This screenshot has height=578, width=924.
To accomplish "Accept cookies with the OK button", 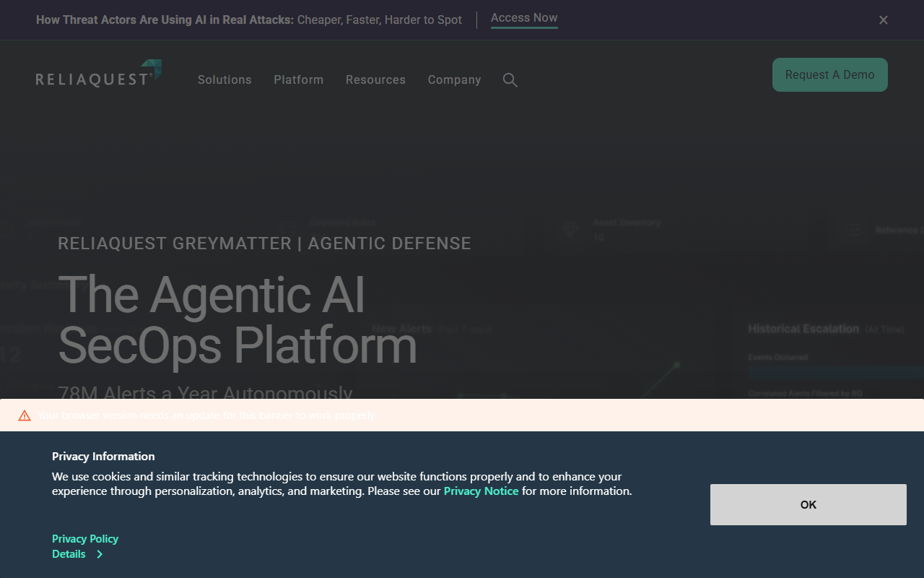I will (808, 504).
